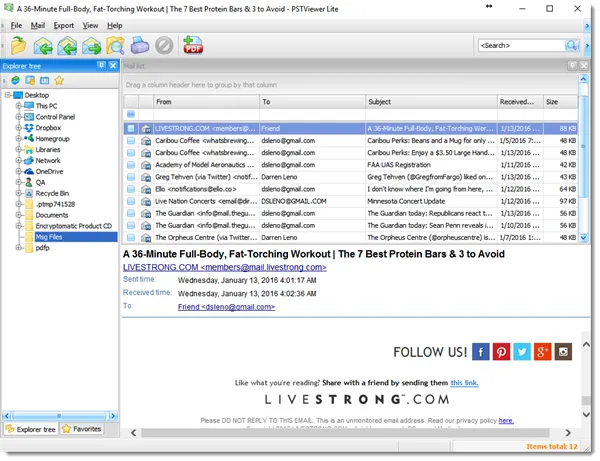Click envelope icon of Live Nation Concerts row
Screen dimensions: 600x461
(x=146, y=202)
